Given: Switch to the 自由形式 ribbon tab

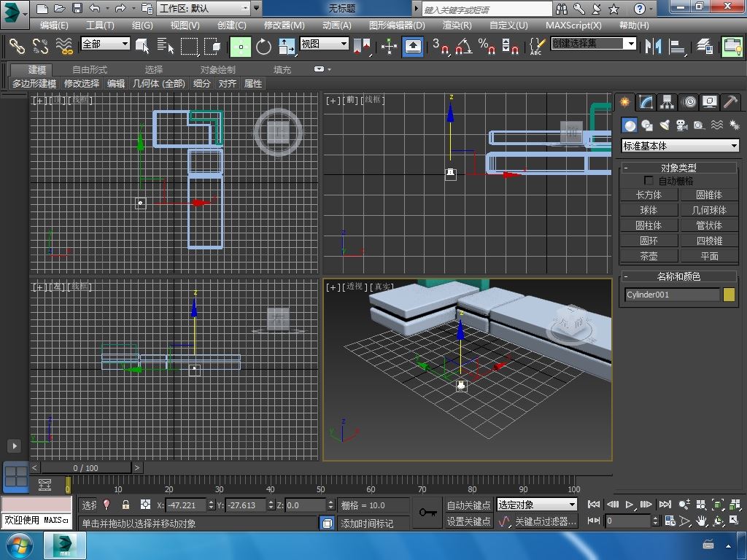Looking at the screenshot, I should pos(89,69).
